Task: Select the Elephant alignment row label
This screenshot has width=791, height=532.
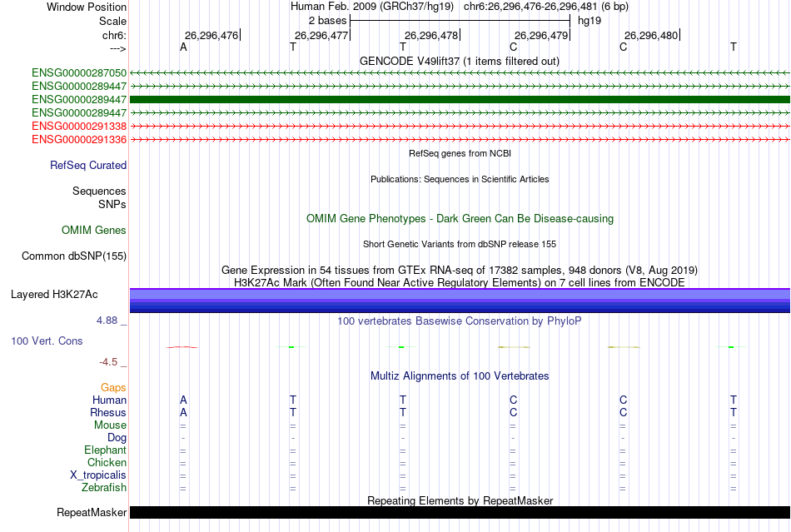Action: 105,450
